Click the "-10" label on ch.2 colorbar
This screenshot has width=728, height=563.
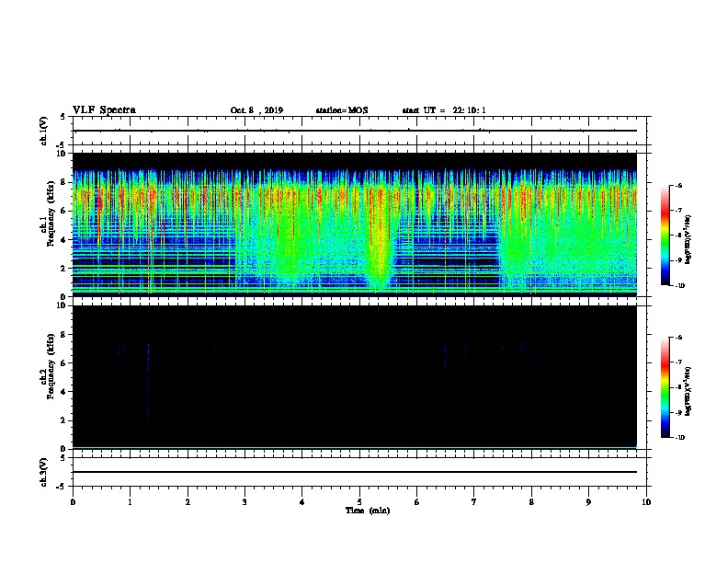click(679, 438)
